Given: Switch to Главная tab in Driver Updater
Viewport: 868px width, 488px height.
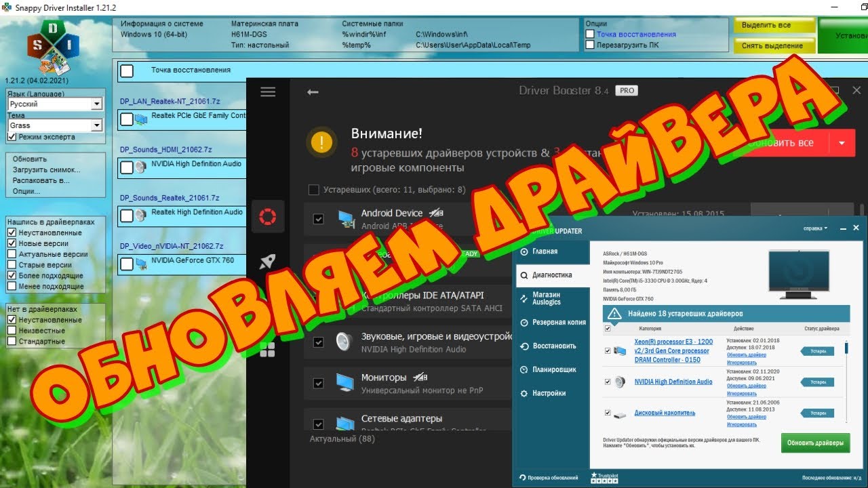Looking at the screenshot, I should pos(551,251).
